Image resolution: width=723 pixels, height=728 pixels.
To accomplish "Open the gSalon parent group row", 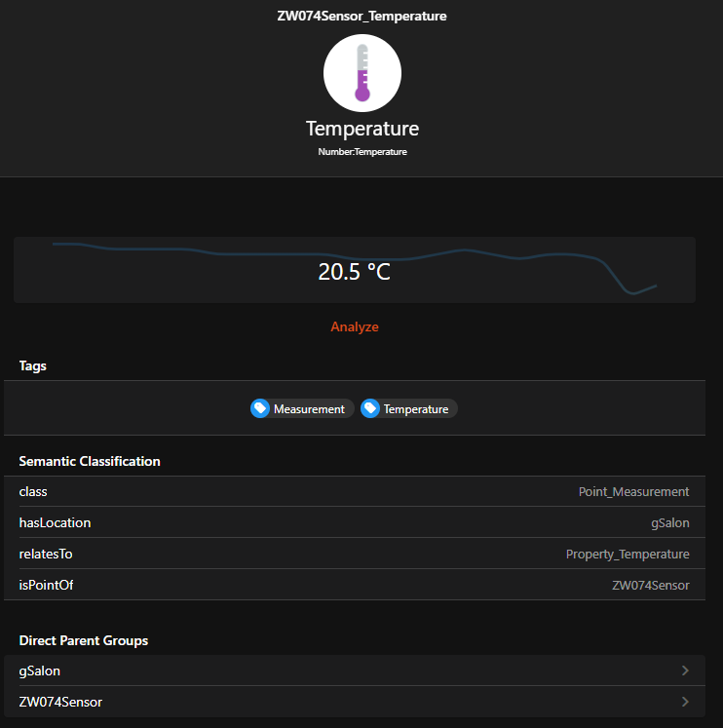I will 355,671.
